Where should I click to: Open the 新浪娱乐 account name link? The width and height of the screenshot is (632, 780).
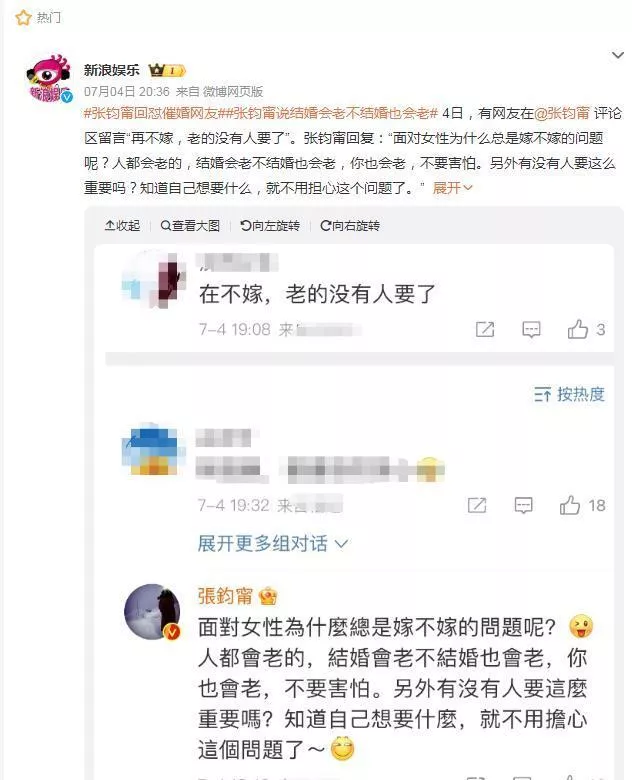pyautogui.click(x=111, y=71)
